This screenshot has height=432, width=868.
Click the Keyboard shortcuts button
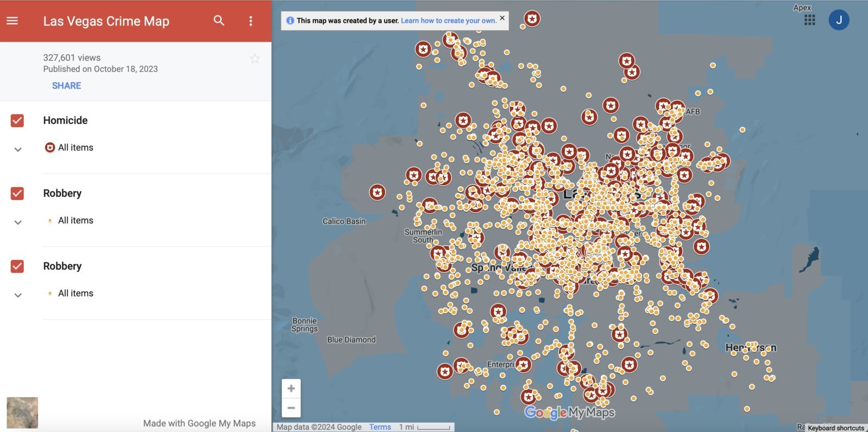click(x=835, y=428)
